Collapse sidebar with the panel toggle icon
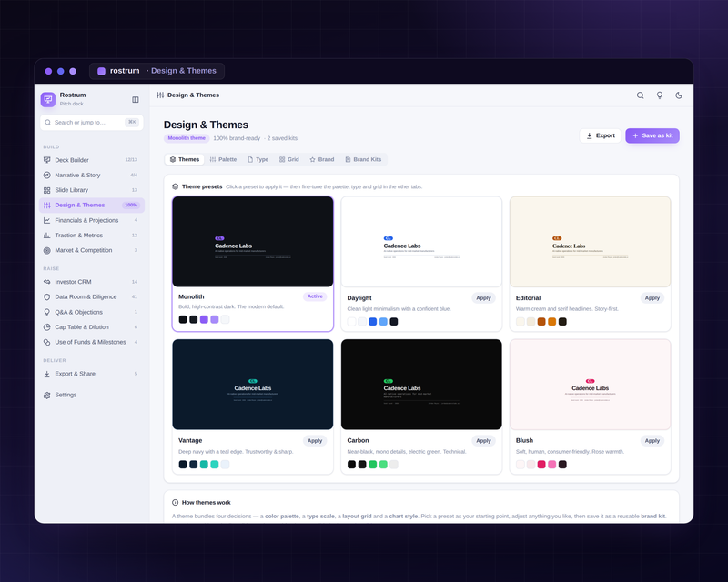This screenshot has width=728, height=582. tap(136, 99)
